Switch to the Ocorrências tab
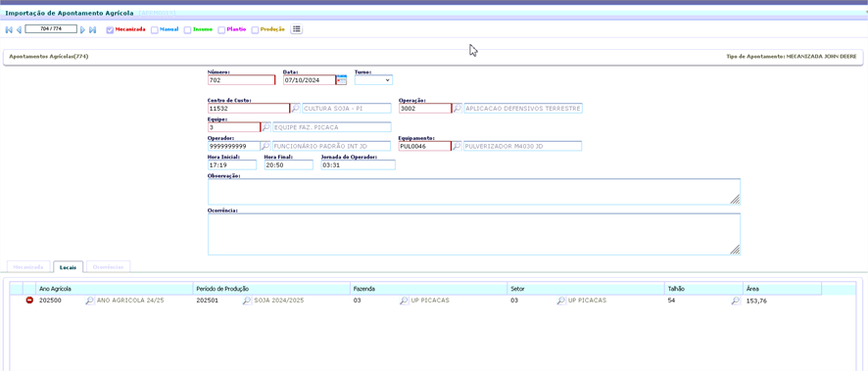Image resolution: width=868 pixels, height=371 pixels. coord(108,267)
